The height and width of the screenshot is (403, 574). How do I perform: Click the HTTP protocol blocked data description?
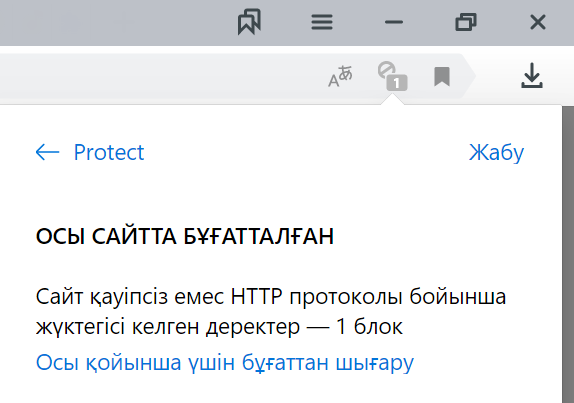tap(271, 311)
